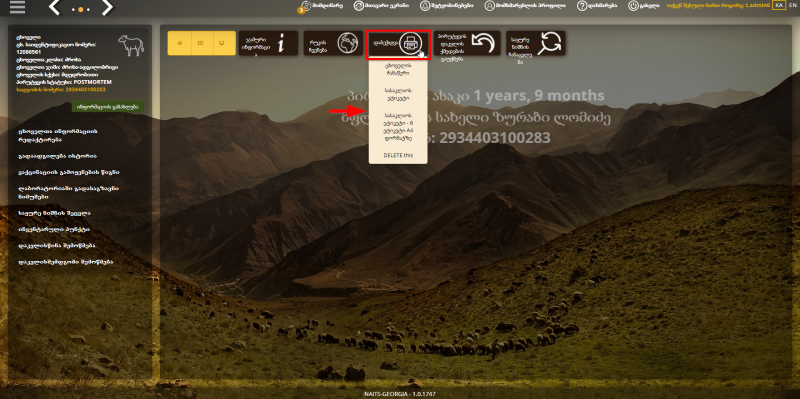Click the cow icon in the info panel
The image size is (800, 399).
[131, 45]
